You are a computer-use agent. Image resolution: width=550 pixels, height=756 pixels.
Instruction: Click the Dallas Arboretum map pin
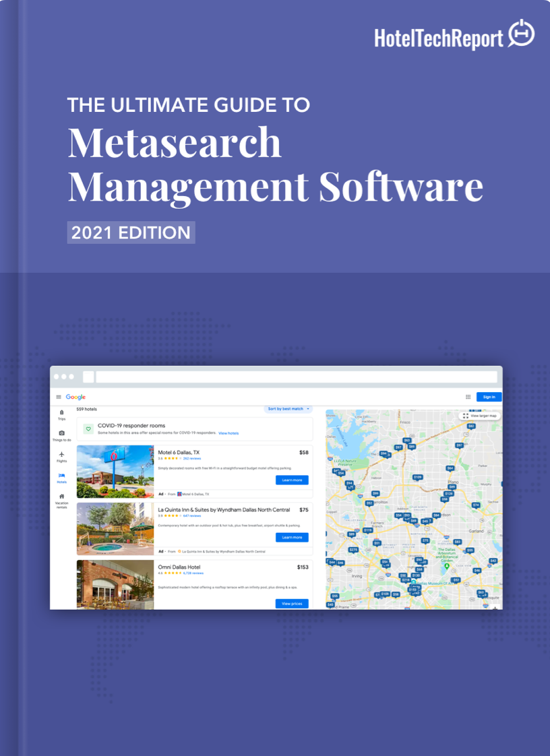click(447, 565)
